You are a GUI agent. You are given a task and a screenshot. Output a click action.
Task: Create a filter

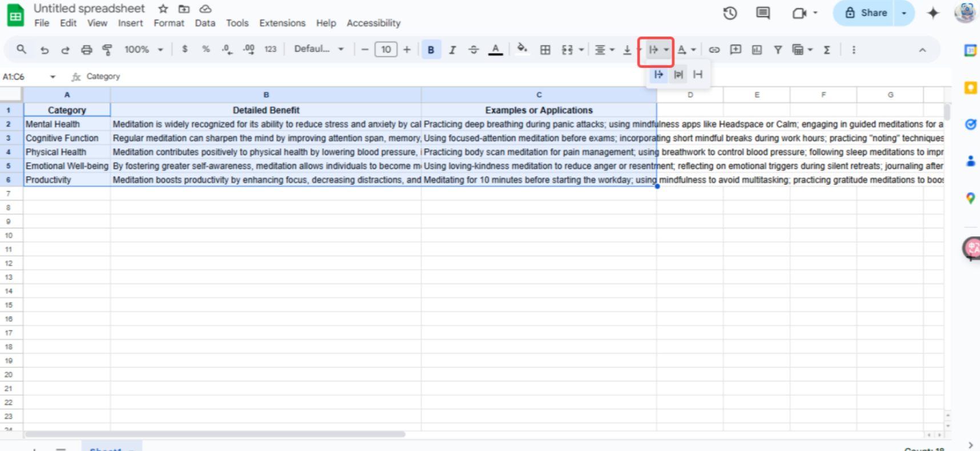[778, 50]
